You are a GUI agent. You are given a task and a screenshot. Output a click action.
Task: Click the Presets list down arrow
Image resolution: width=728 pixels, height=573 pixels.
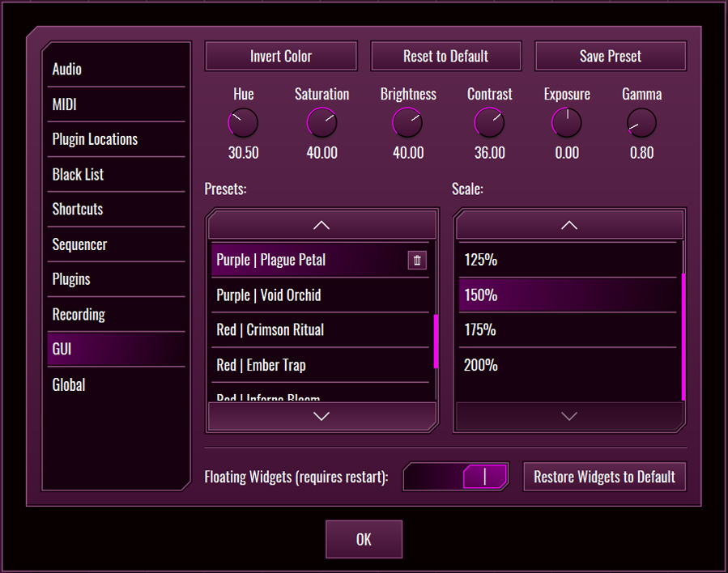tap(321, 416)
